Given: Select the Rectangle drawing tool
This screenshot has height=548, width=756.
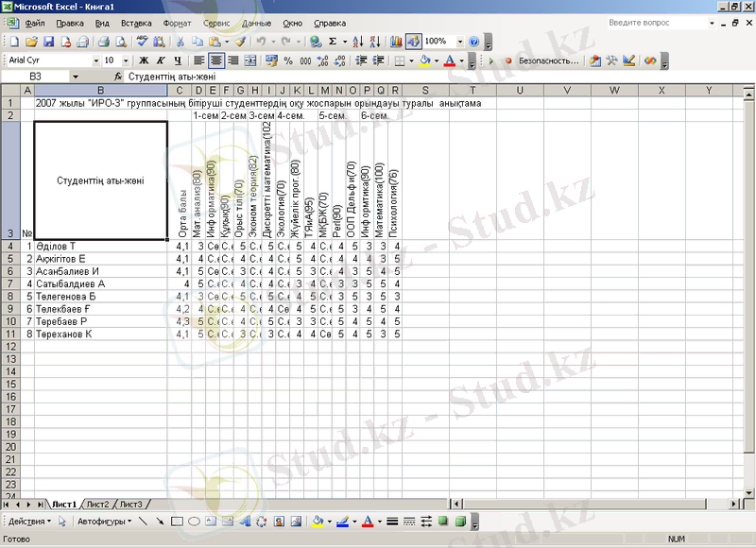Looking at the screenshot, I should click(177, 521).
